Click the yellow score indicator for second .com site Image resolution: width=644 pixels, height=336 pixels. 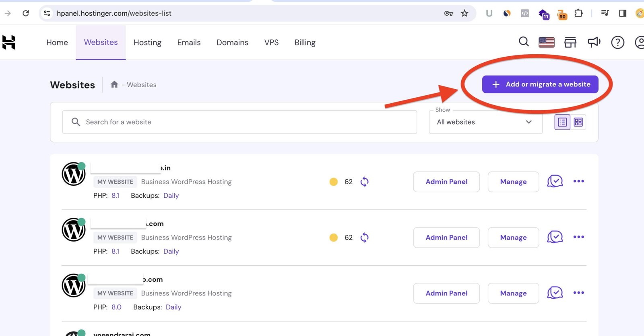[x=334, y=238]
